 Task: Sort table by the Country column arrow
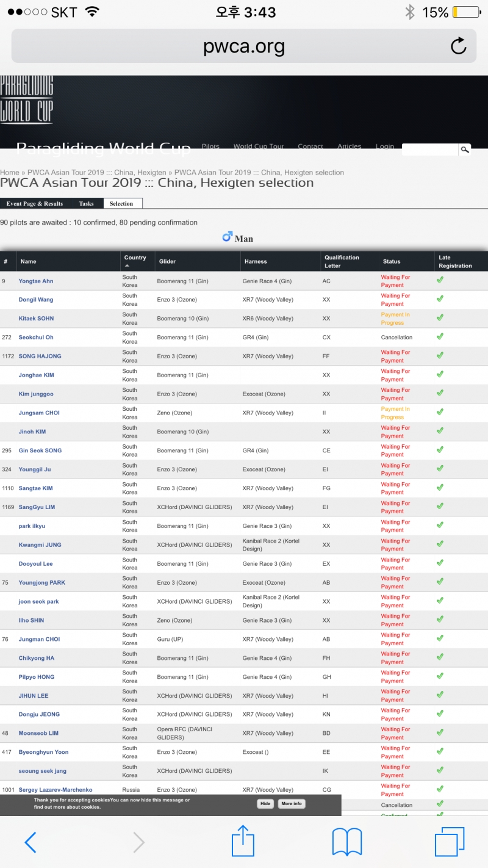(x=127, y=266)
